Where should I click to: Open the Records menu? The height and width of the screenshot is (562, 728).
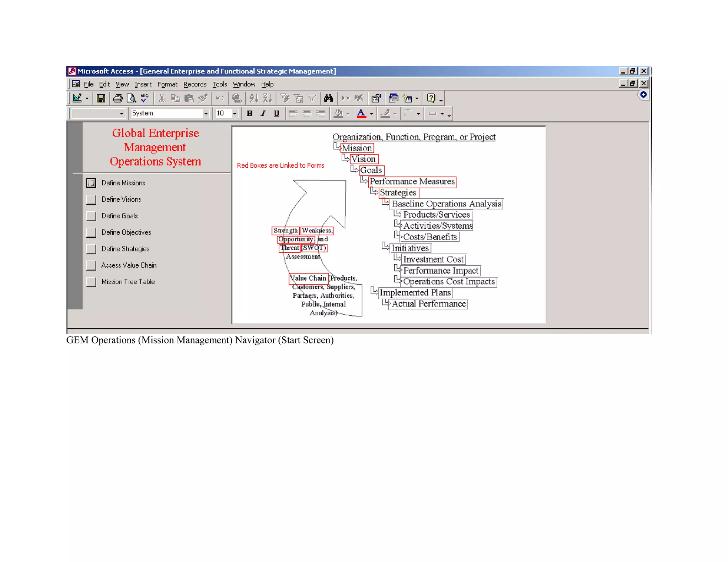195,84
